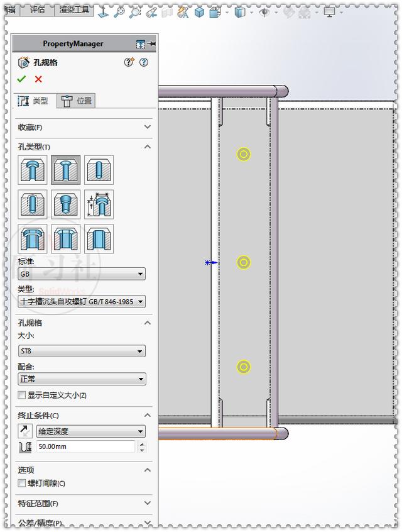This screenshot has height=532, width=402.
Task: Open the 类型 screw type dropdown
Action: (x=82, y=302)
